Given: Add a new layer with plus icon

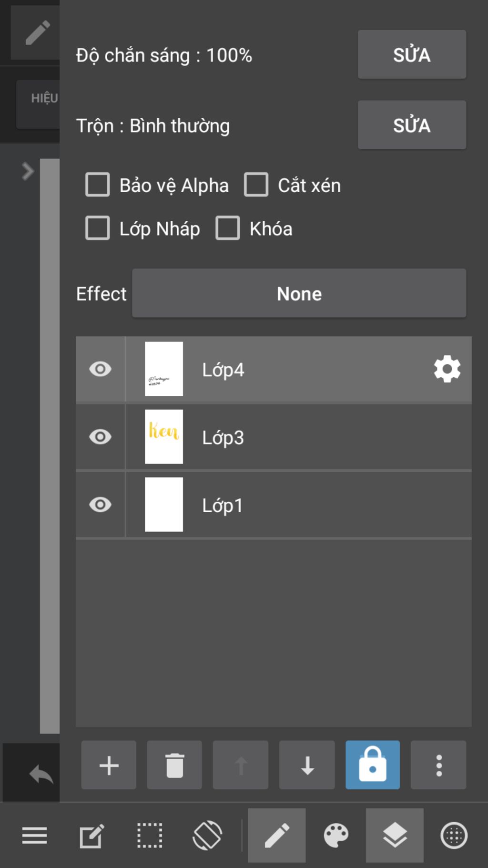Looking at the screenshot, I should click(x=109, y=765).
